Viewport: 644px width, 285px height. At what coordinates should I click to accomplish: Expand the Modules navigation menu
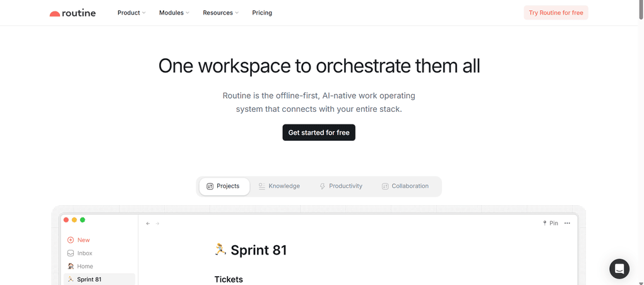(x=174, y=13)
